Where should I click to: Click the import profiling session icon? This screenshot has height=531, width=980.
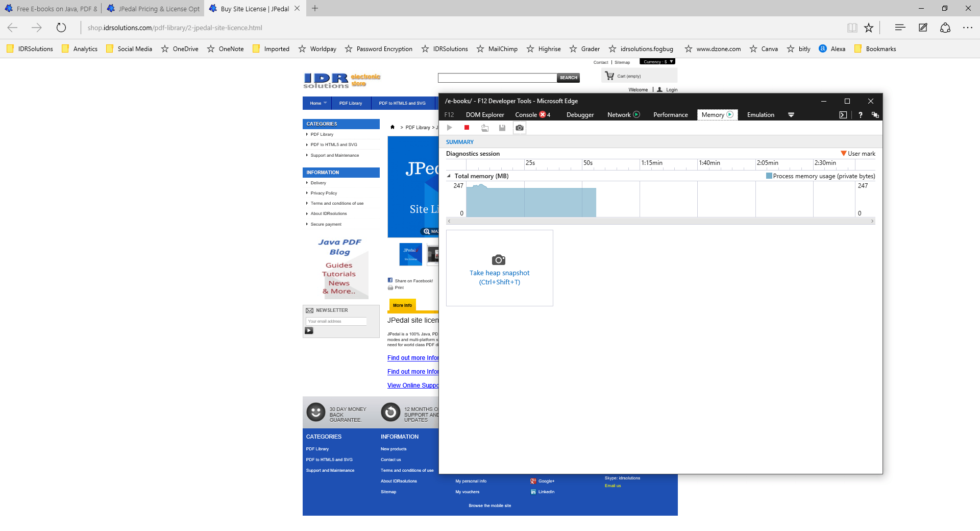coord(485,128)
